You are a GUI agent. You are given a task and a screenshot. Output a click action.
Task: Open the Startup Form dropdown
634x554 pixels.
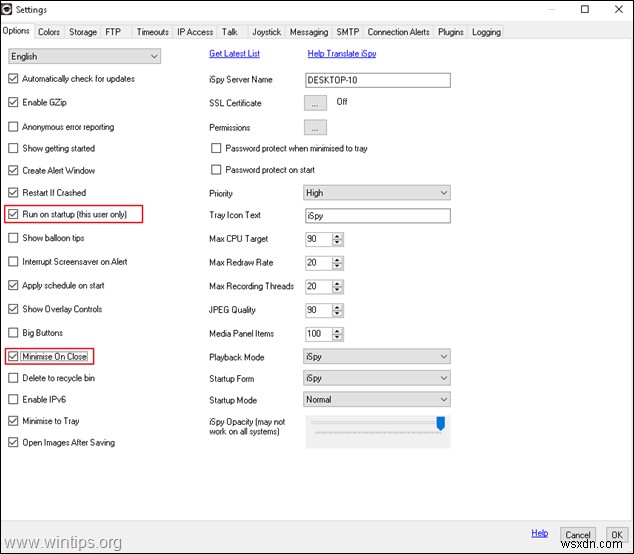click(x=376, y=378)
